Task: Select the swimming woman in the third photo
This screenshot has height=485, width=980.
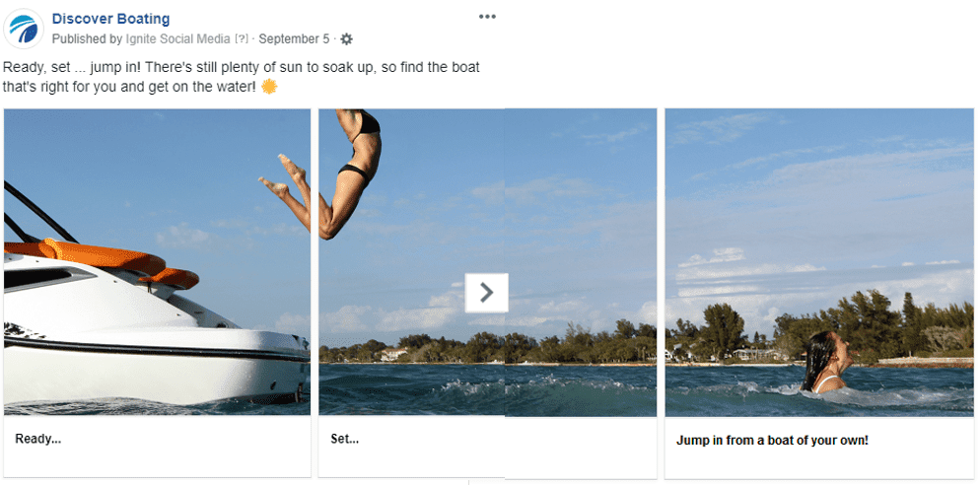Action: tap(825, 363)
